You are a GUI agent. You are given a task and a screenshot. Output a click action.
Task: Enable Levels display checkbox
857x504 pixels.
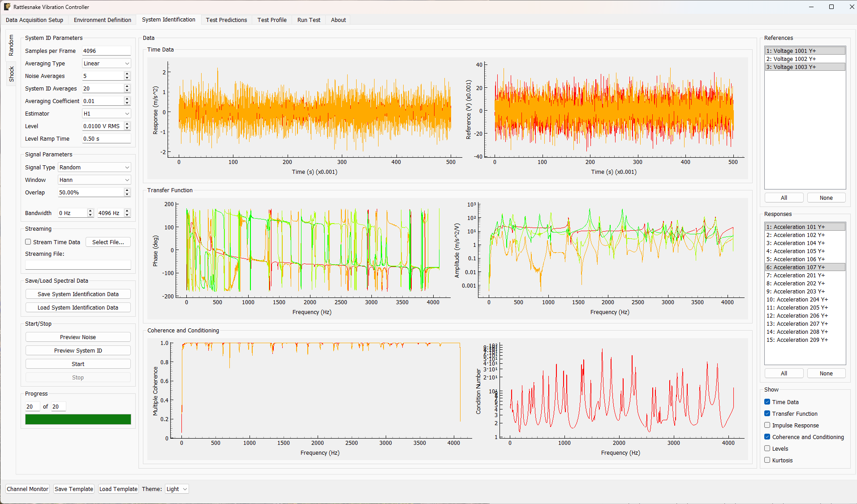(x=767, y=448)
